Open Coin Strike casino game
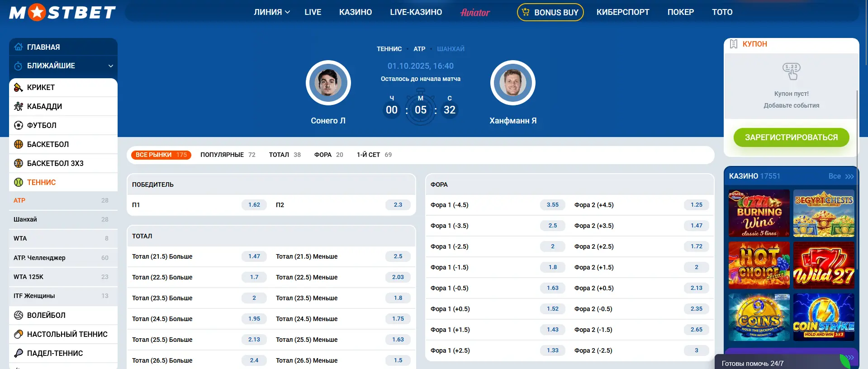Viewport: 868px width, 369px height. 824,317
